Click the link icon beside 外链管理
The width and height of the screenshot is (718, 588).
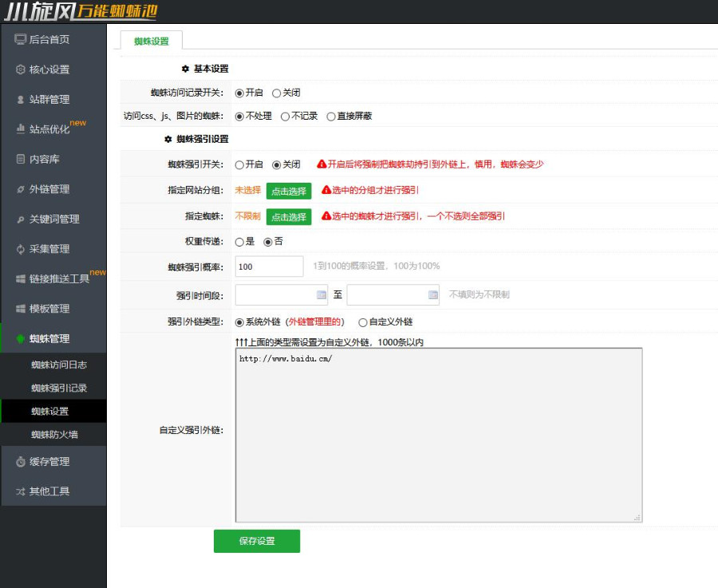21,189
